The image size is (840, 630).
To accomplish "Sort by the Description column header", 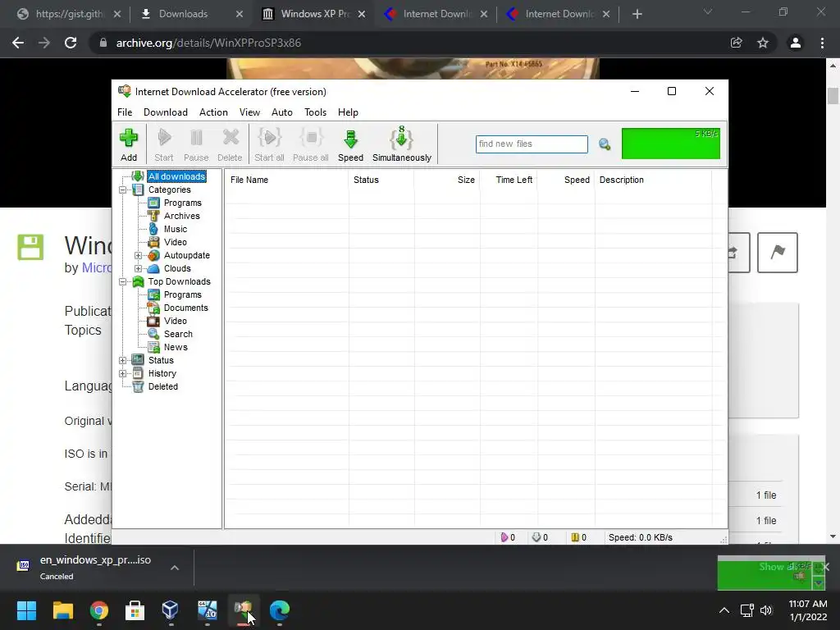I will (653, 180).
